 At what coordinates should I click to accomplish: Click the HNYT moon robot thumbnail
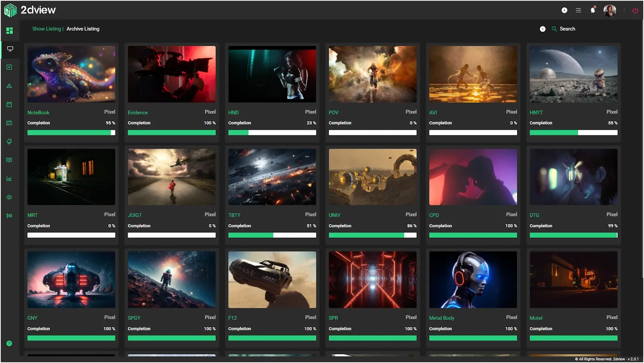coord(574,74)
